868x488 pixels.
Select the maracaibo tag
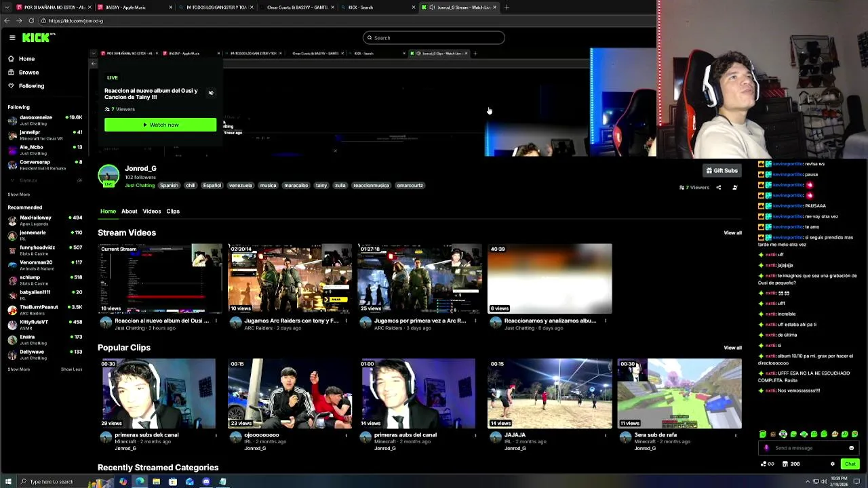coord(296,186)
